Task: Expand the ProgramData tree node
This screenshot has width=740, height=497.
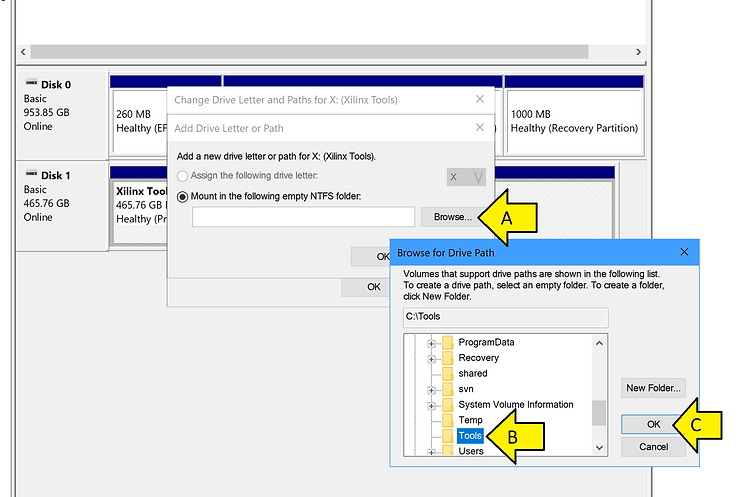Action: 432,343
